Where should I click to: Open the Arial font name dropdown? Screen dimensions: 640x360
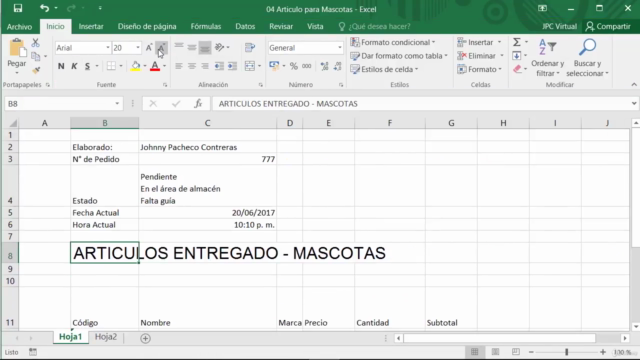click(x=108, y=48)
